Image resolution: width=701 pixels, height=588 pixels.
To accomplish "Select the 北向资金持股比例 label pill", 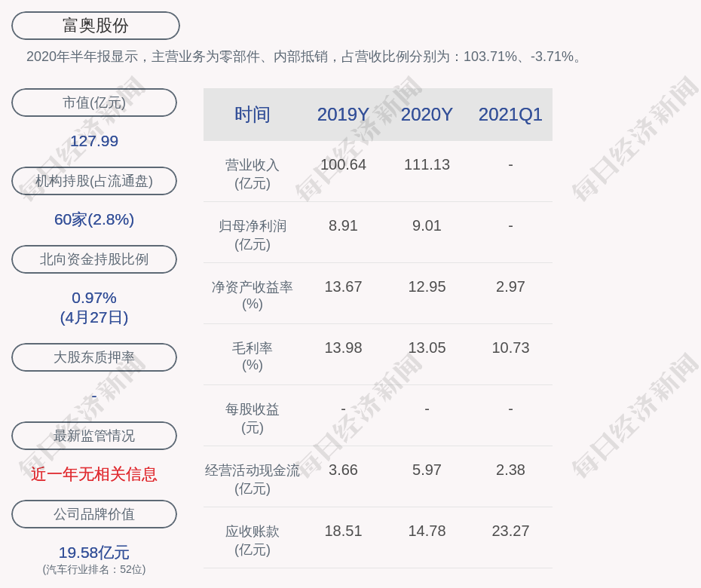I will coord(94,259).
